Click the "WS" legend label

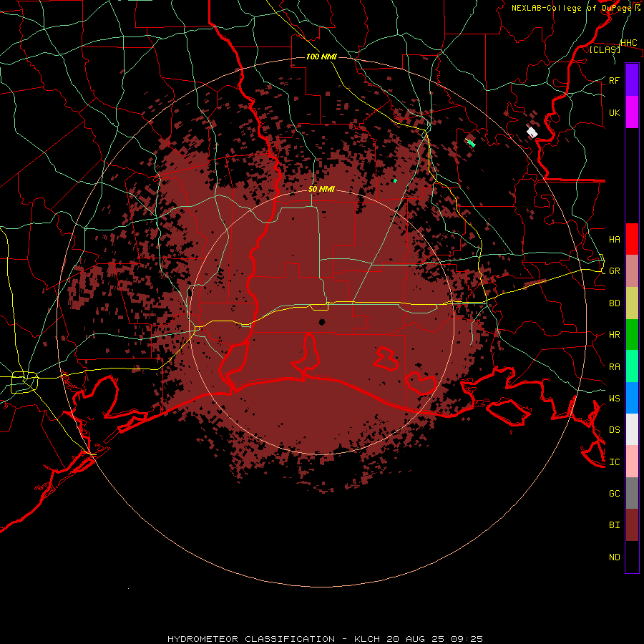coord(614,399)
